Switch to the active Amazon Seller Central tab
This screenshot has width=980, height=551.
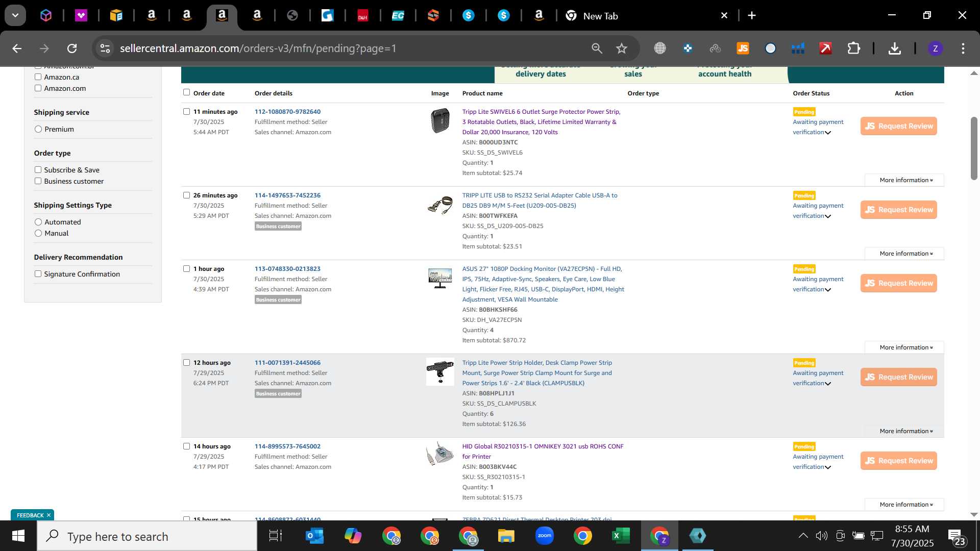(x=222, y=16)
